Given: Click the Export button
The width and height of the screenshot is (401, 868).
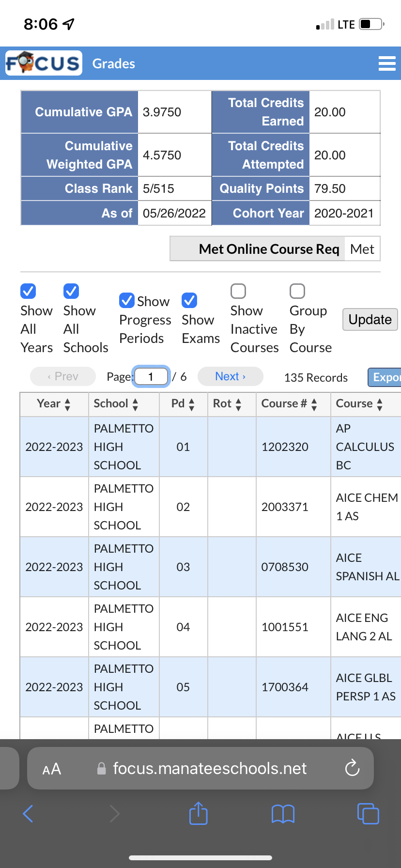Looking at the screenshot, I should (x=385, y=377).
